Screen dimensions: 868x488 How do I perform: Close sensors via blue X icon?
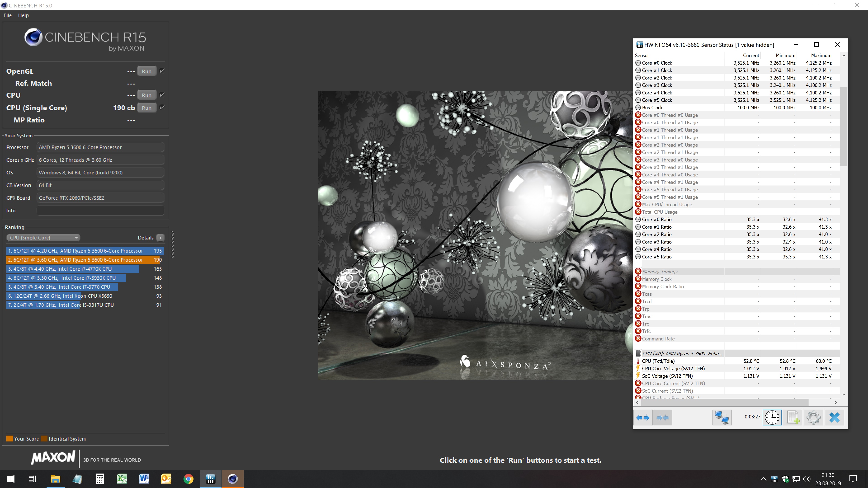[x=834, y=418]
